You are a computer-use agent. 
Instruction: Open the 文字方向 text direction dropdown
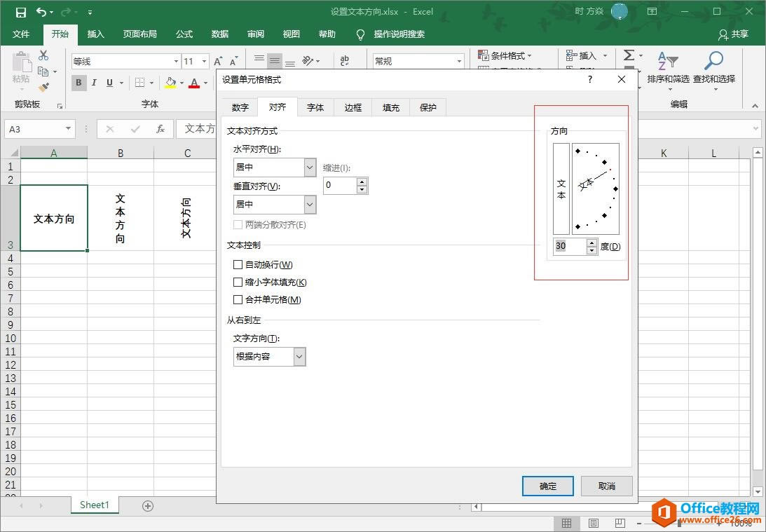300,356
